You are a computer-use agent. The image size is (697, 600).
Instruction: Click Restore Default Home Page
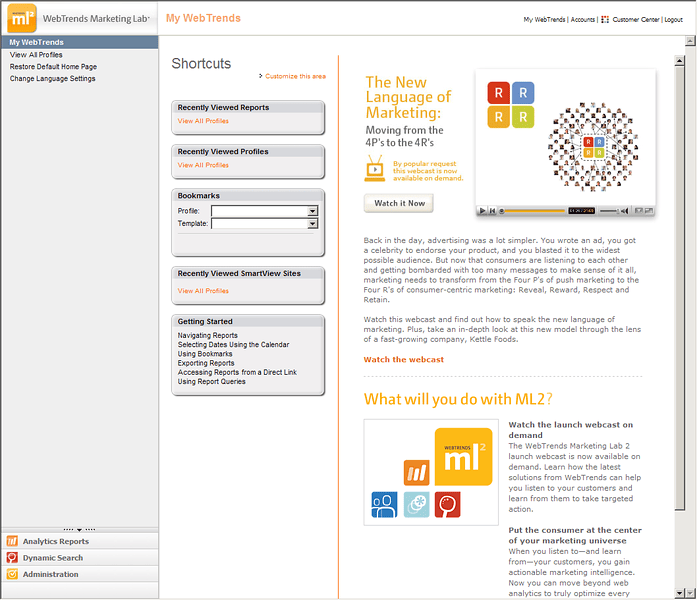[53, 67]
